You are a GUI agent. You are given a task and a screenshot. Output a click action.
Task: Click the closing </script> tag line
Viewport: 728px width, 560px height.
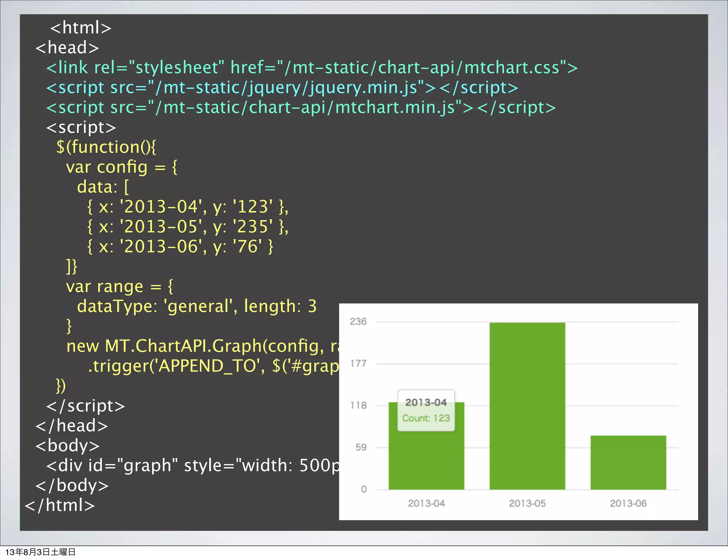coord(86,406)
